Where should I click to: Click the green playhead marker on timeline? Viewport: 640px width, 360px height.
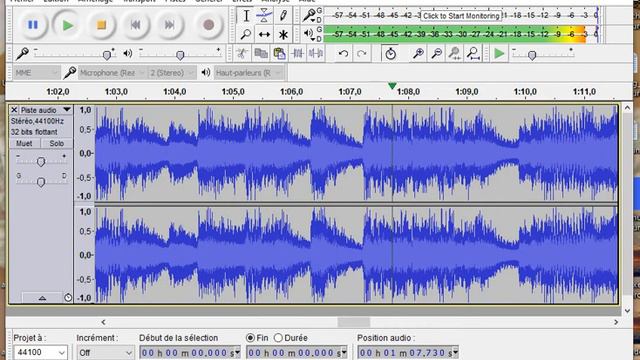coord(392,86)
